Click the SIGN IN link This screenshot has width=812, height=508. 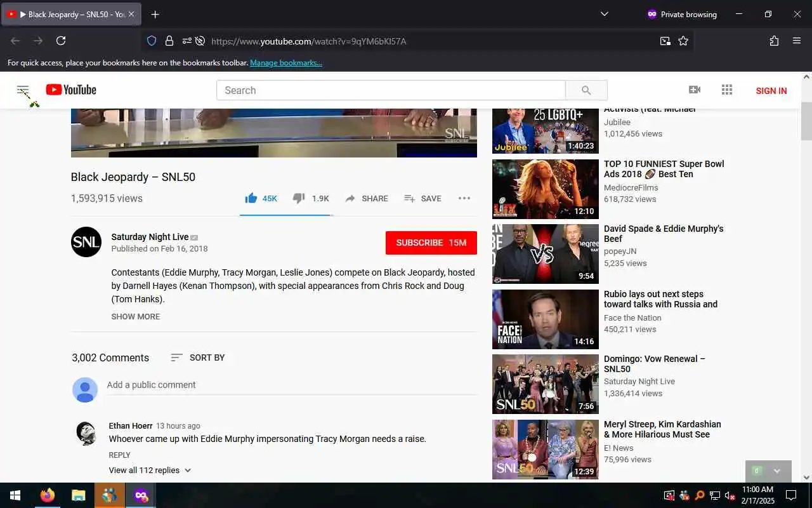771,91
